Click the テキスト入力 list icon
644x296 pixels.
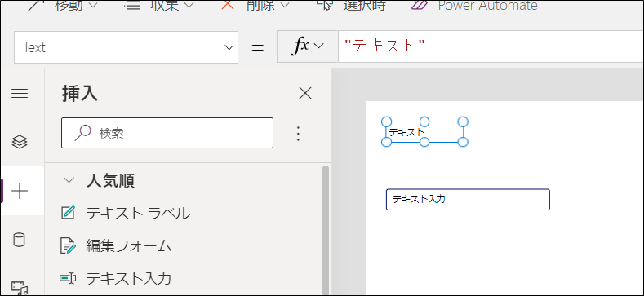click(68, 278)
